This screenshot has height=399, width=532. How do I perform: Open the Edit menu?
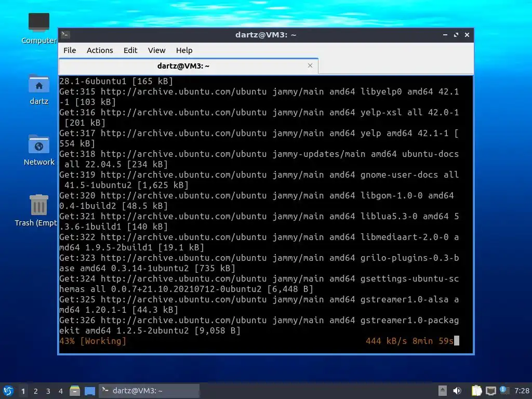[x=130, y=50]
